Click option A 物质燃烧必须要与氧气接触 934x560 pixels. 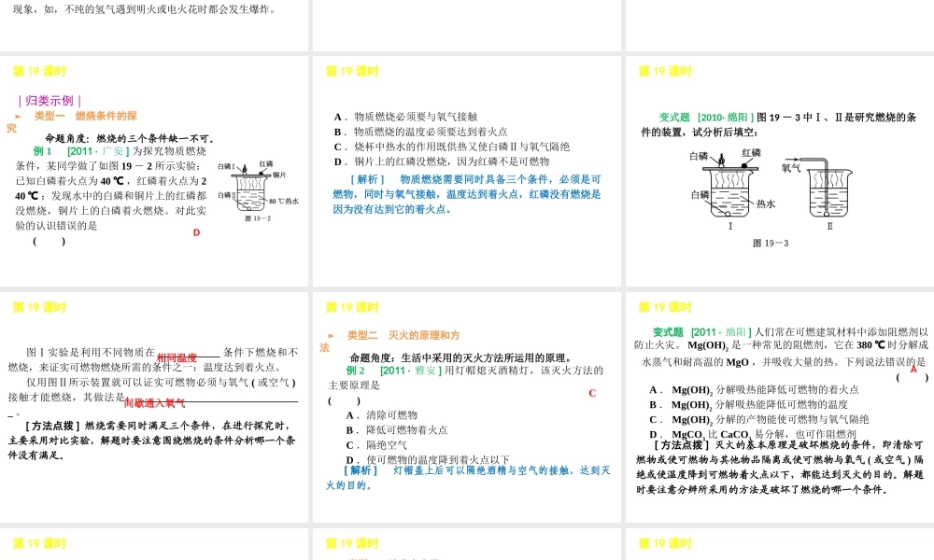coord(405,117)
